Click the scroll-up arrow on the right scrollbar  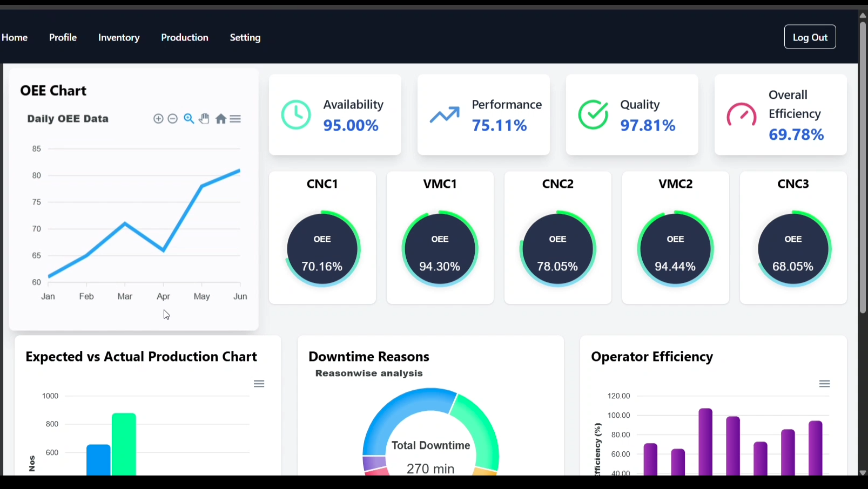[x=862, y=15]
